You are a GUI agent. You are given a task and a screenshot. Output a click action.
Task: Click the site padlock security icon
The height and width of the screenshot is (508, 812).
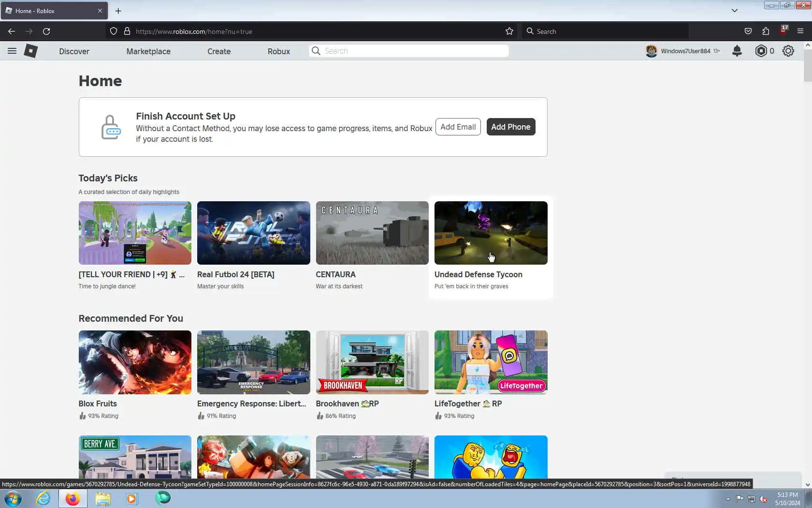click(127, 31)
